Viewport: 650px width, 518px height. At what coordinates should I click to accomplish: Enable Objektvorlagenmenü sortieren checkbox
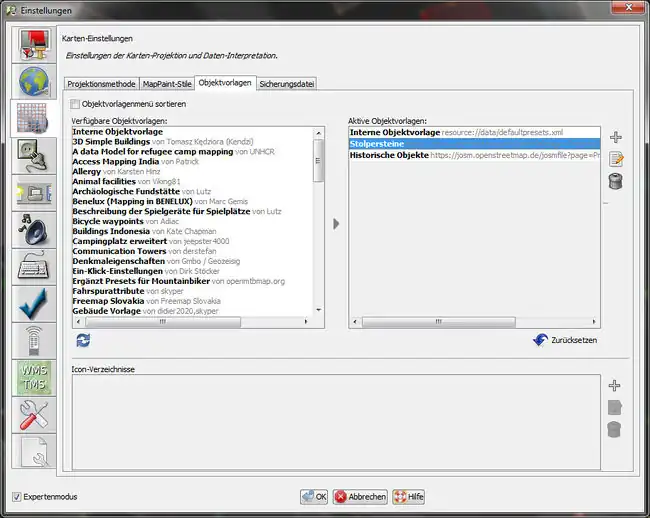point(76,104)
